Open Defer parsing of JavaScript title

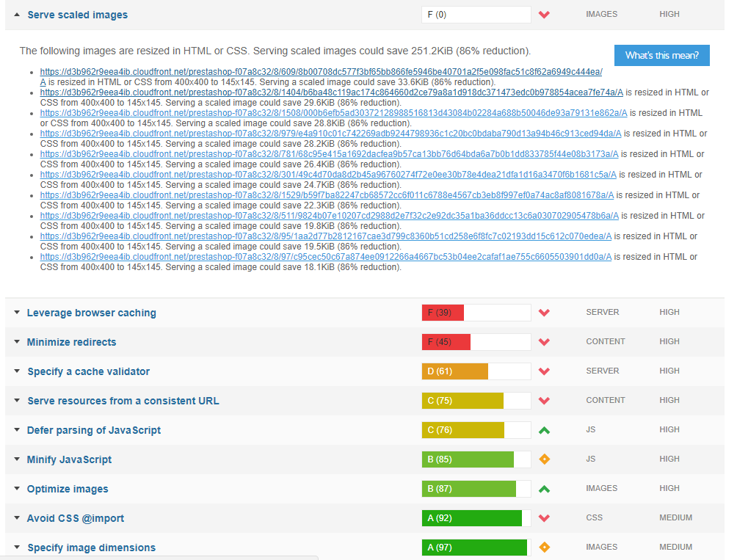point(93,430)
